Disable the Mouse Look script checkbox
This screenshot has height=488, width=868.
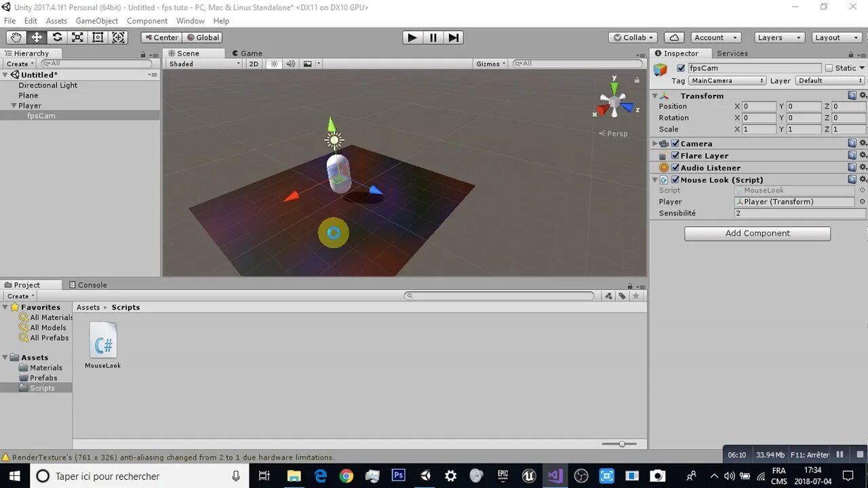coord(675,180)
